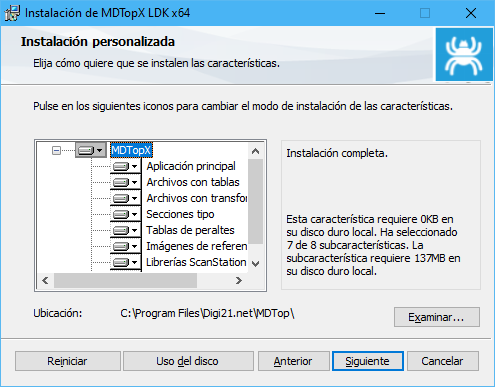Screen dimensions: 495x387
Task: Continue with the Siguiente button
Action: (368, 361)
